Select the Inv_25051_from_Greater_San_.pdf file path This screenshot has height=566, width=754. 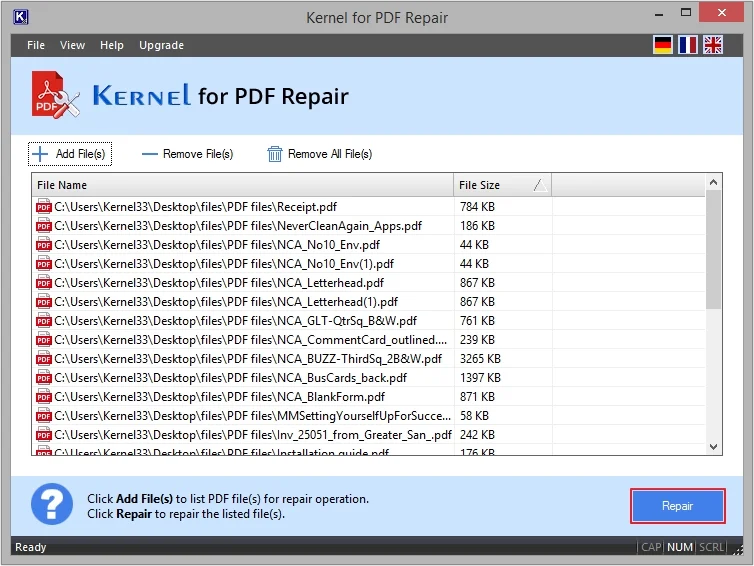tap(253, 435)
